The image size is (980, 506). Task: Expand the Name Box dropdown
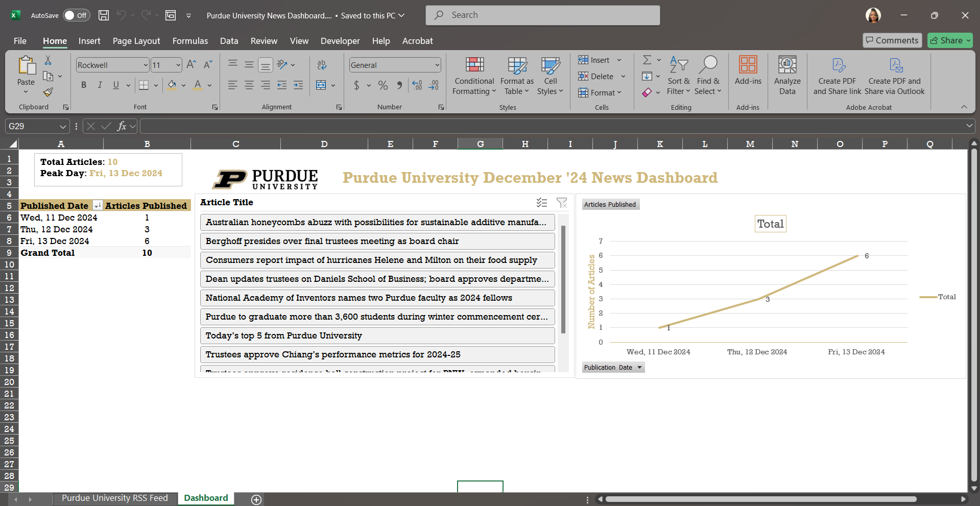tap(62, 126)
